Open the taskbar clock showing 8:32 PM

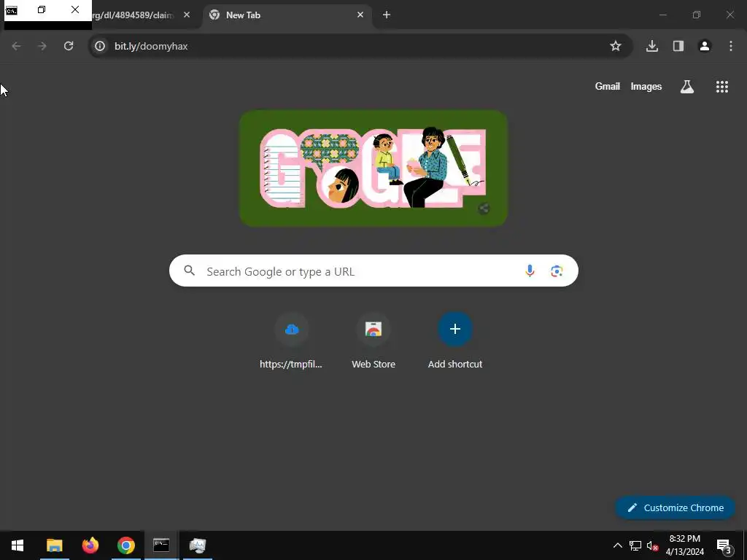(684, 545)
